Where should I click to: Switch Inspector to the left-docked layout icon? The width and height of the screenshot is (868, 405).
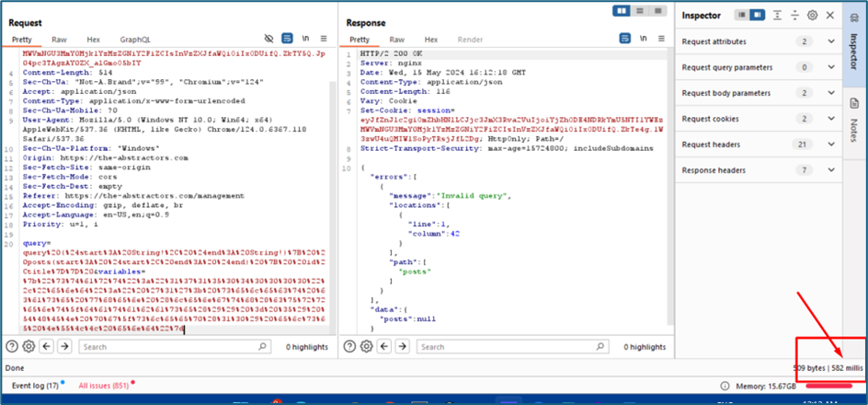point(742,16)
